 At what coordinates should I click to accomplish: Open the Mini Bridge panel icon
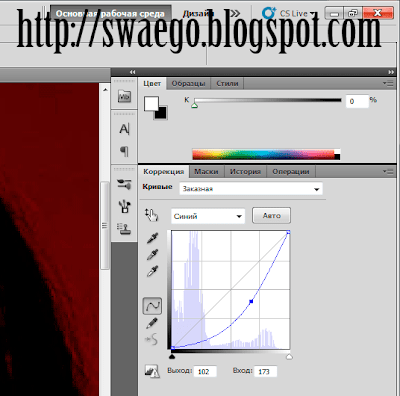[x=124, y=96]
